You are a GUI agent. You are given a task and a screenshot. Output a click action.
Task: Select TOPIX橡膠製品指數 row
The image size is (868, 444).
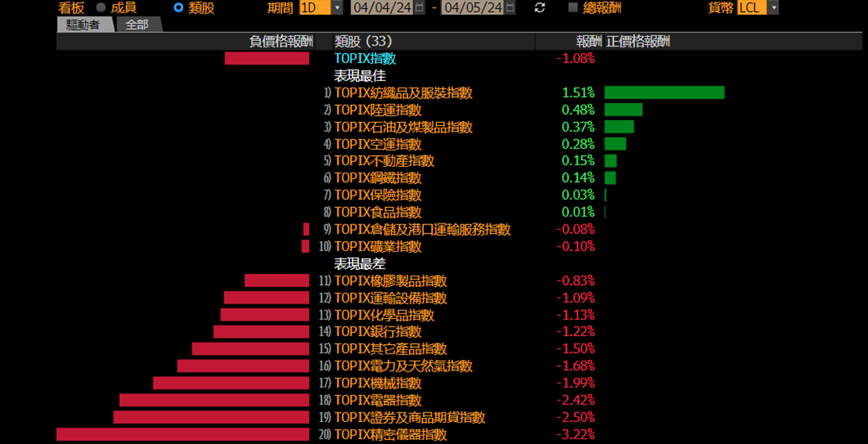pos(391,281)
